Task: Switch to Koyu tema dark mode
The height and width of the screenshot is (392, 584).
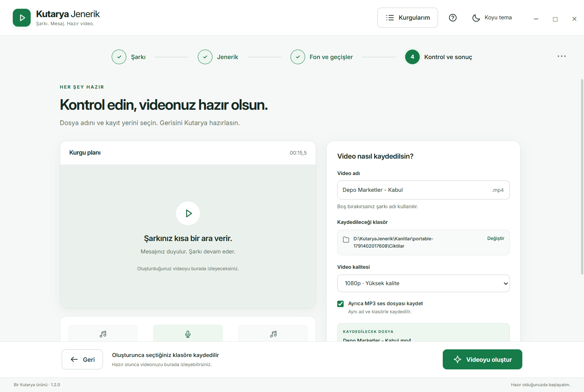Action: point(492,18)
